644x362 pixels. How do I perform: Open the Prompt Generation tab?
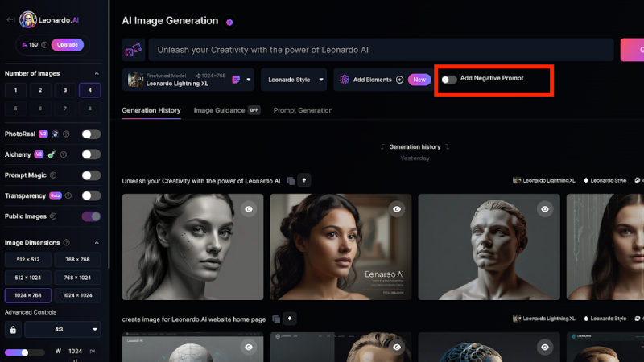point(303,110)
